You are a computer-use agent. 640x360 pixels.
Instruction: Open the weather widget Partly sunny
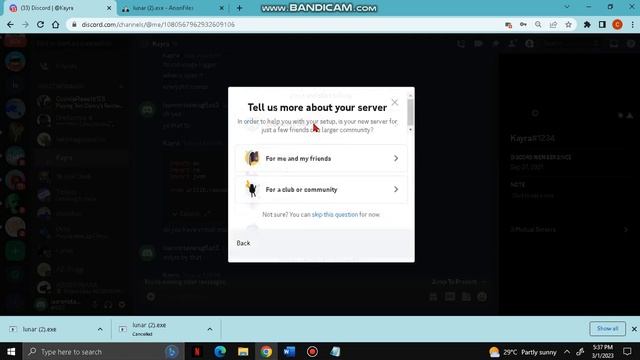pyautogui.click(x=523, y=352)
